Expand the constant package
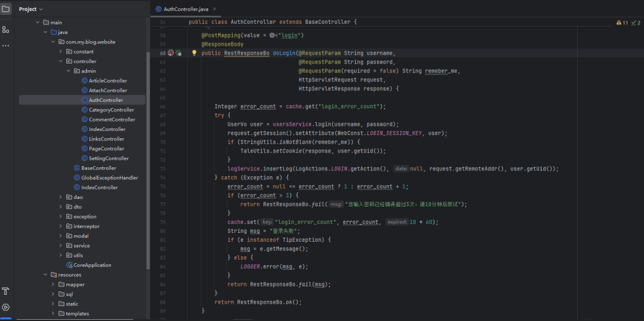Screen dimensions: 644x321 click(61, 52)
